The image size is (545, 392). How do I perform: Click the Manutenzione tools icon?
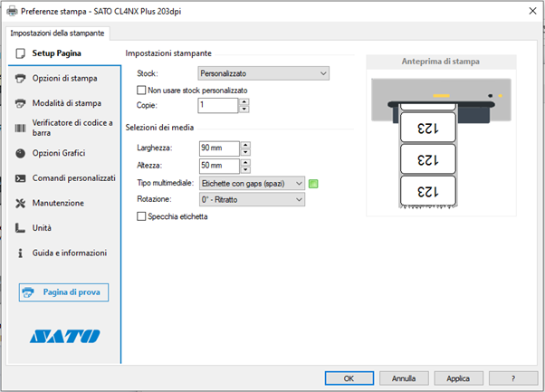21,204
